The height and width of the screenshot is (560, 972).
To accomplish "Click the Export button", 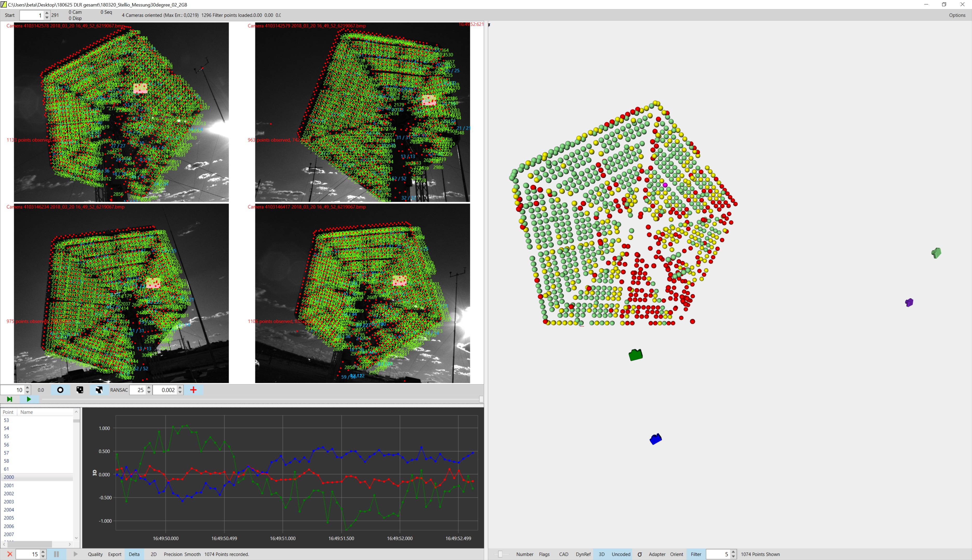I will tap(114, 554).
